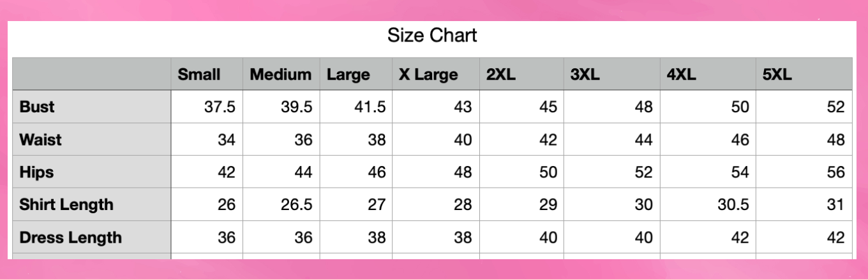This screenshot has width=868, height=279.
Task: Select the Small bust value 37.5
Action: point(220,107)
